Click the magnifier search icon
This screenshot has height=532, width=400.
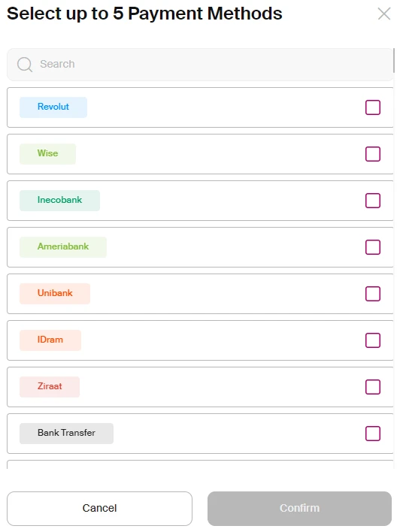(x=25, y=64)
